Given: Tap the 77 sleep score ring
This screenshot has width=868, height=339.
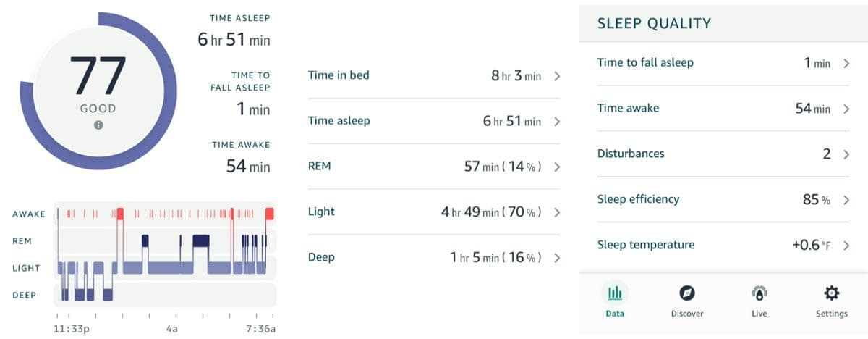Looking at the screenshot, I should click(98, 91).
